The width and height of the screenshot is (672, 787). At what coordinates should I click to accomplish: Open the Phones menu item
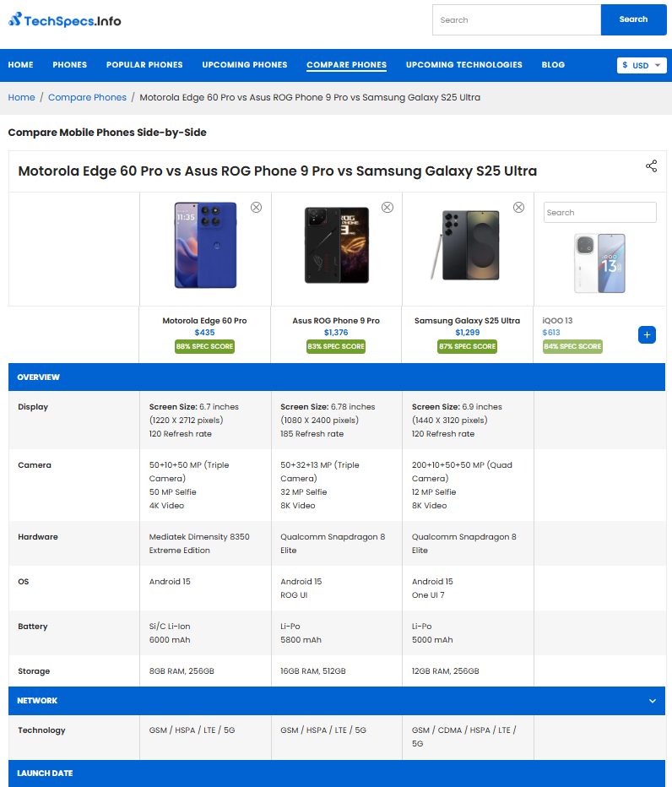[70, 65]
